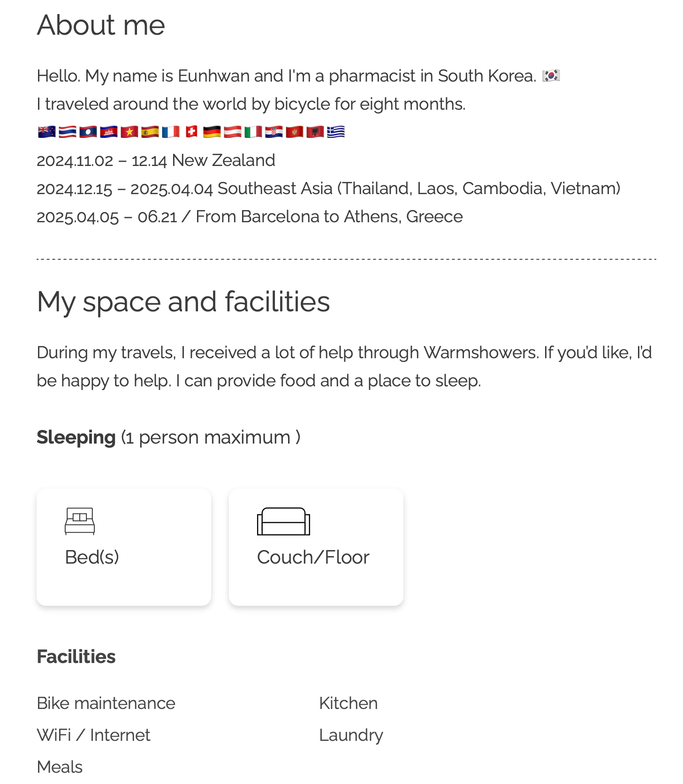
Task: Click the About me heading
Action: (x=101, y=25)
